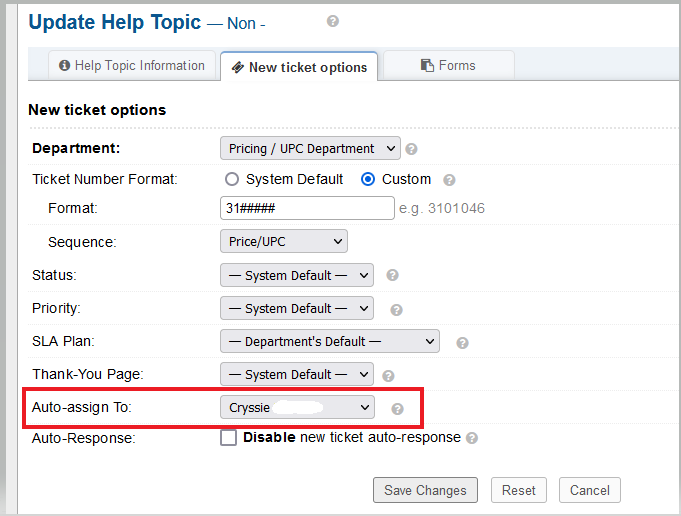Select Custom ticket number format
The width and height of the screenshot is (681, 516).
(368, 180)
